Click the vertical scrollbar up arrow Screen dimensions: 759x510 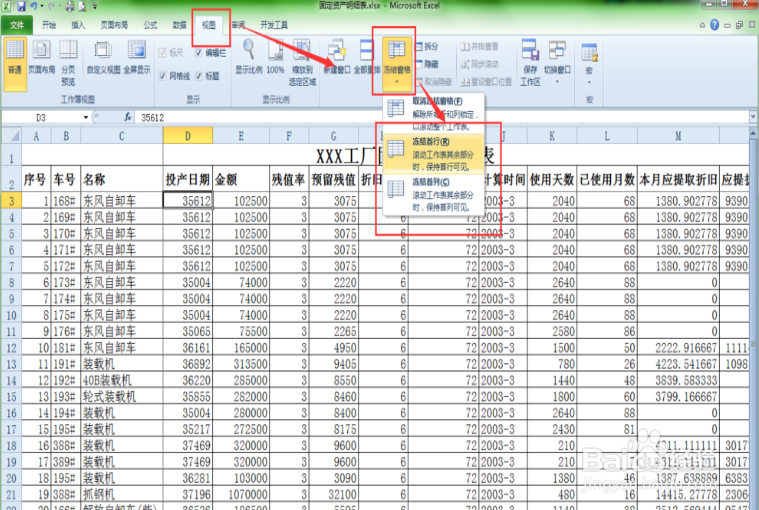(x=753, y=133)
